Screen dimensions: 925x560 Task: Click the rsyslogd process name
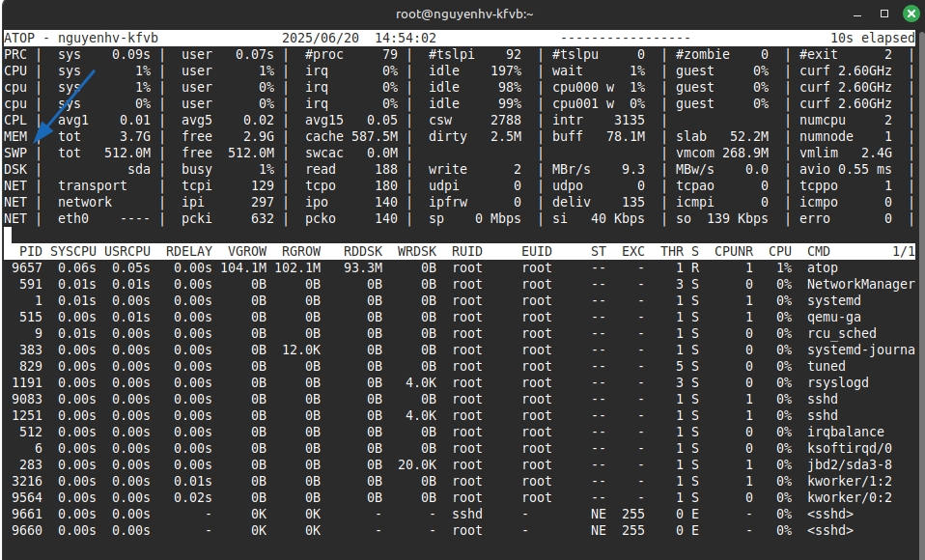pyautogui.click(x=839, y=382)
